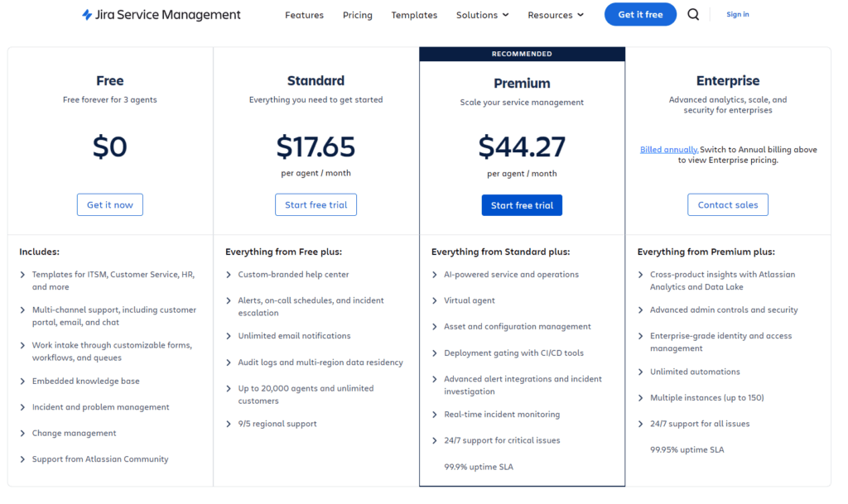Expand Change management item
Viewport: 848px width, 504px height.
[x=68, y=433]
